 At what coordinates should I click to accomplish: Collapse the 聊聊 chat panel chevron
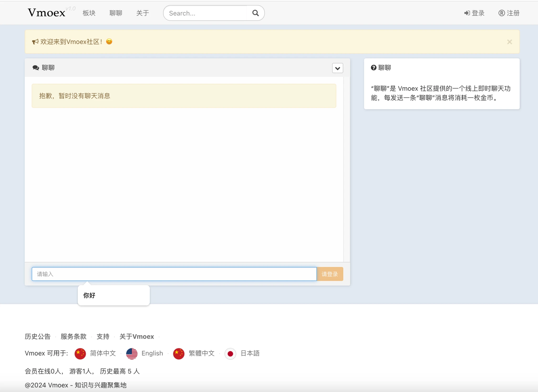pos(338,68)
